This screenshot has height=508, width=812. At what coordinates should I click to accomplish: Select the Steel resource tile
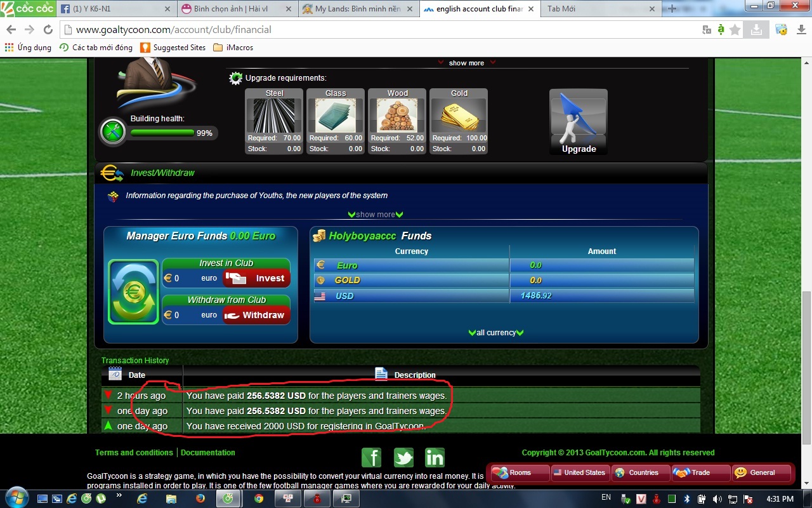coord(274,121)
